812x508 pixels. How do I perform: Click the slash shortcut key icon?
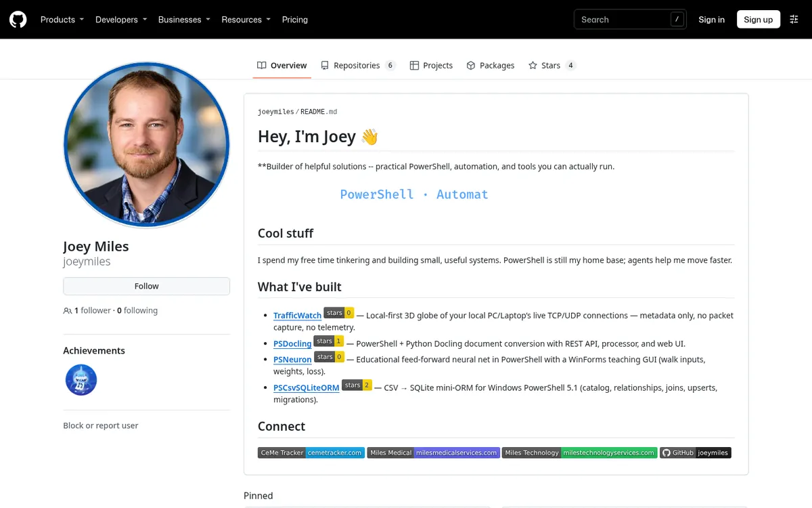[x=677, y=20]
